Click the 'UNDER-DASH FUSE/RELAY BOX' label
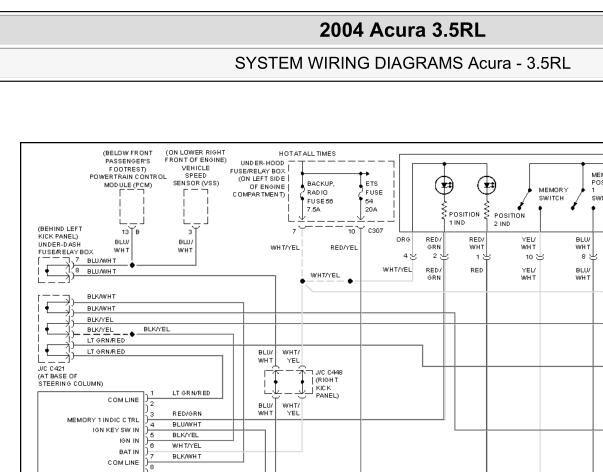 tap(66, 249)
